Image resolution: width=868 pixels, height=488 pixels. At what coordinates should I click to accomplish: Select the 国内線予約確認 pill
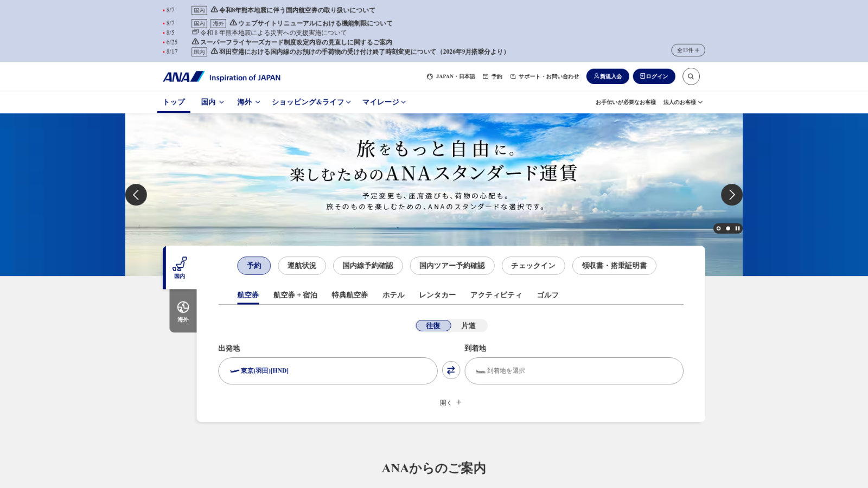[x=368, y=266]
